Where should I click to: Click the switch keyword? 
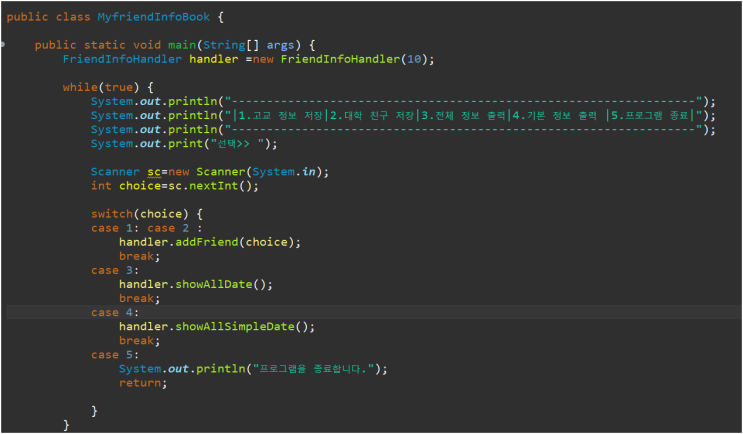(112, 214)
